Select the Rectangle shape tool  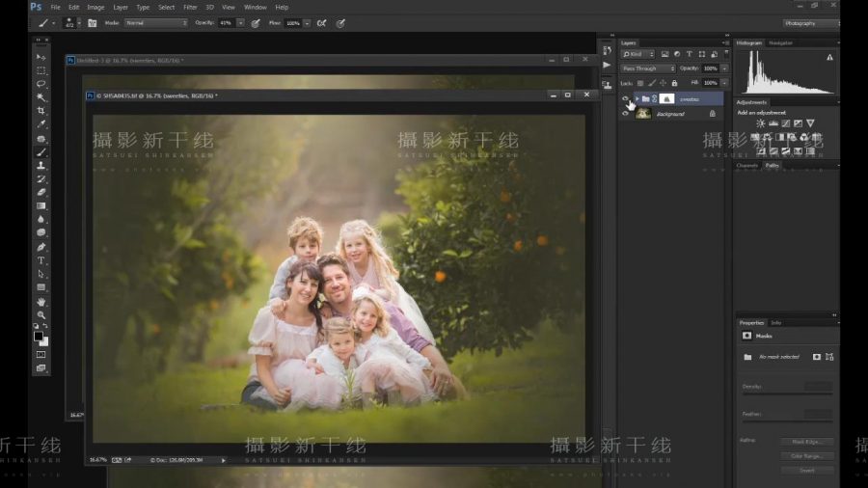pos(41,287)
